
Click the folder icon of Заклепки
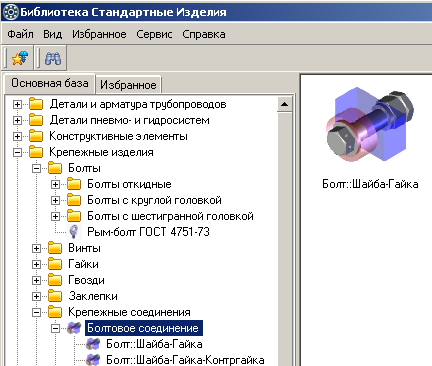55,296
